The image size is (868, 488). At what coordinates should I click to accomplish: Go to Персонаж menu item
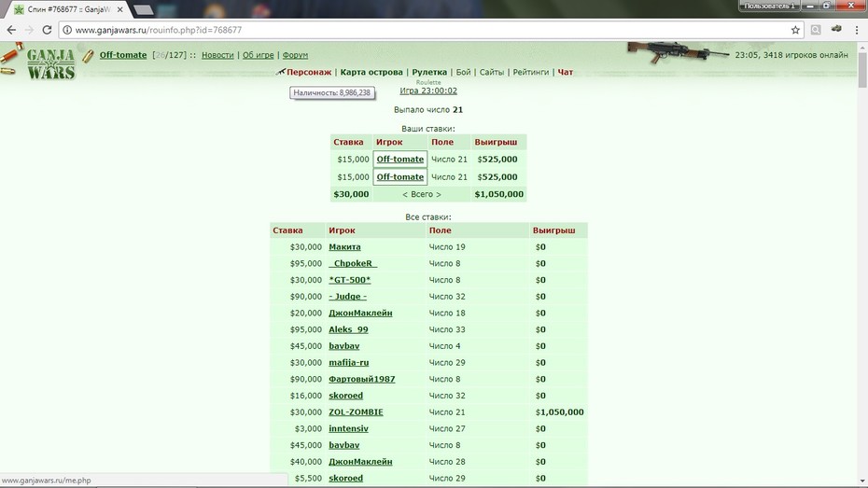click(x=309, y=72)
